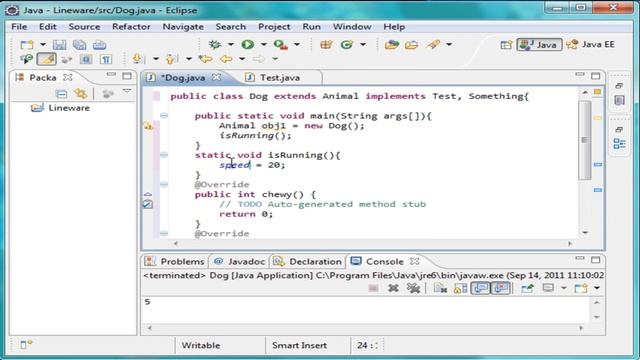Open External Tools dropdown arrow
This screenshot has width=640, height=360.
[297, 44]
